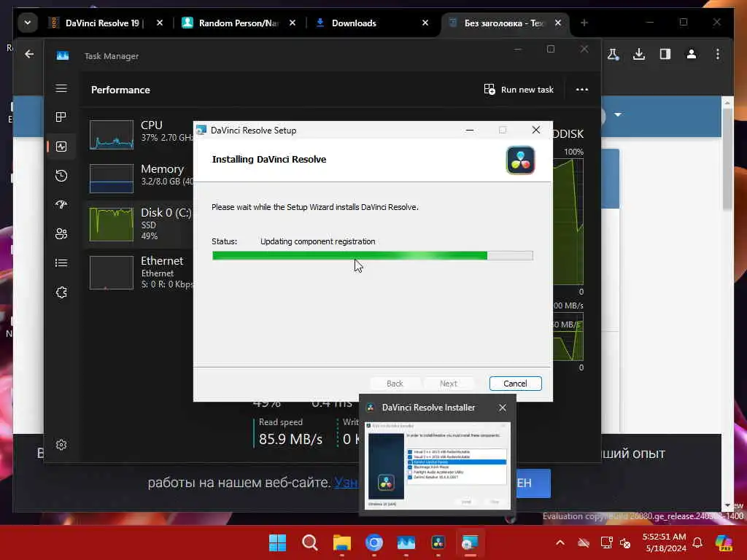Screen dimensions: 747x560
Task: Open File Explorer from taskbar
Action: pos(341,542)
